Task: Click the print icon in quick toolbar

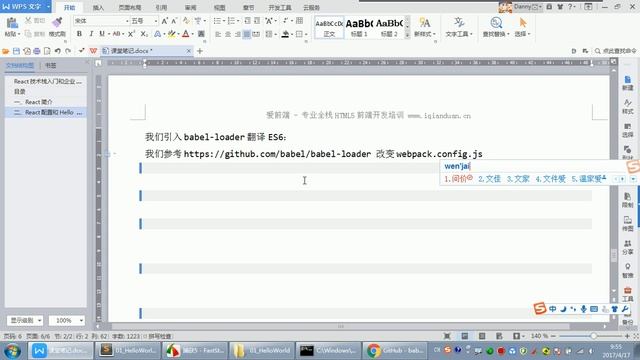Action: tap(37, 51)
